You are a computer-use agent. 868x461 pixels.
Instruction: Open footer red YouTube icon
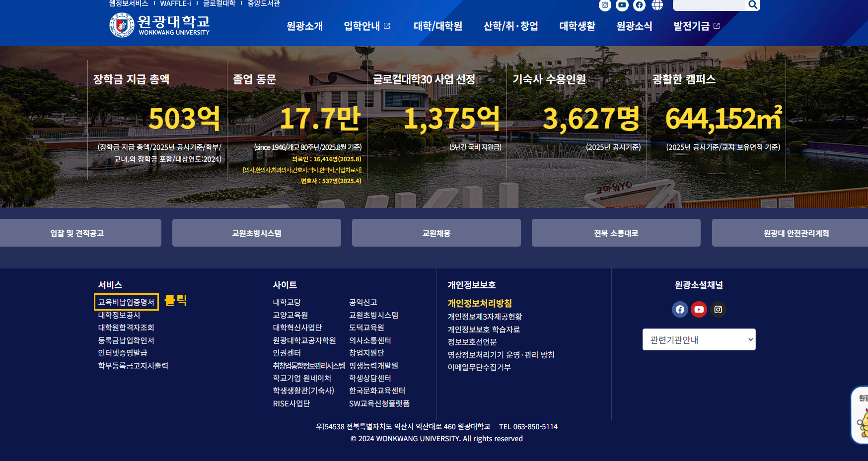point(699,310)
